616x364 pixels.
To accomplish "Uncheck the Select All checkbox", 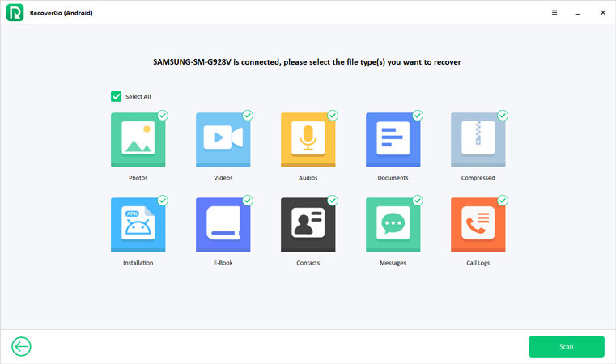I will pyautogui.click(x=116, y=96).
